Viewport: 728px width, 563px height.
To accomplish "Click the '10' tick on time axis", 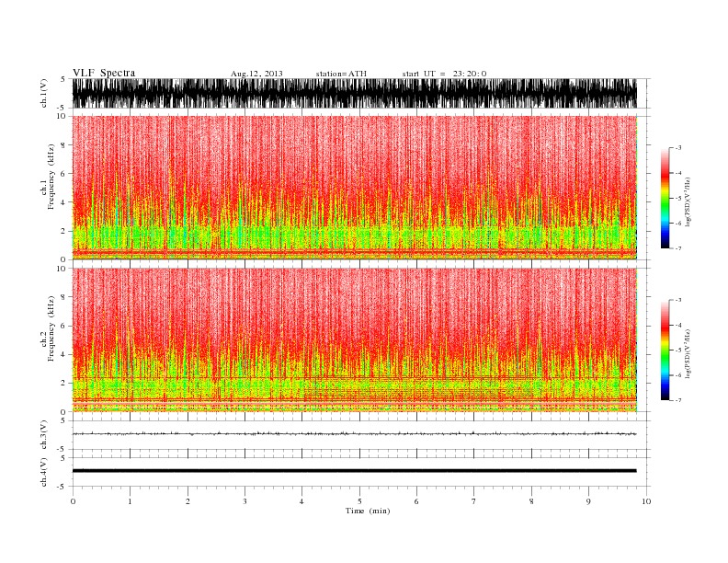I will (x=646, y=501).
